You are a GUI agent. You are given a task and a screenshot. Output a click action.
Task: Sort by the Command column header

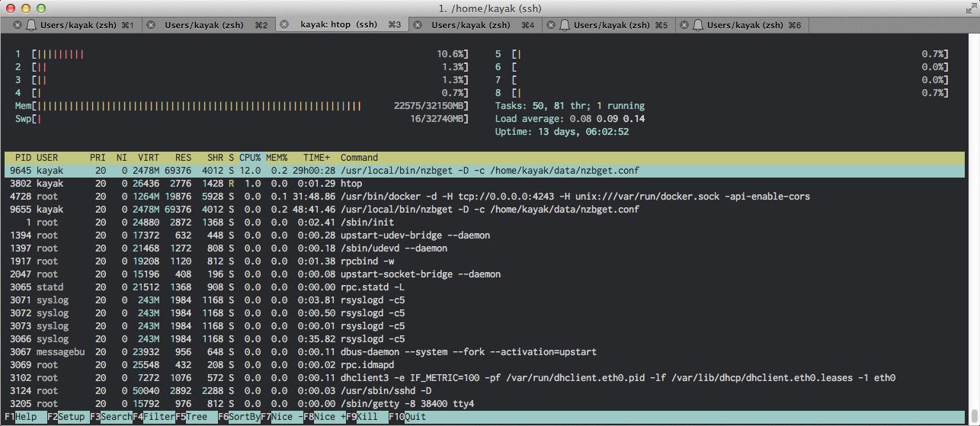359,158
